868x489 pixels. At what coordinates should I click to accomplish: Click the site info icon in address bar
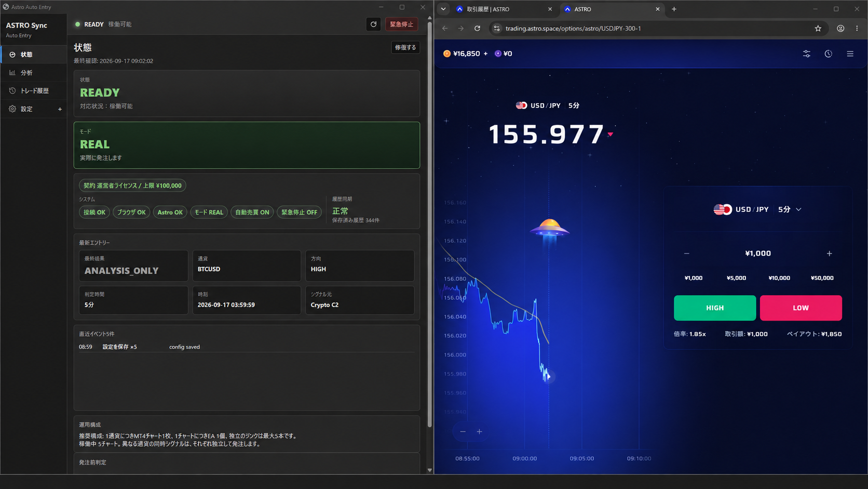[497, 29]
